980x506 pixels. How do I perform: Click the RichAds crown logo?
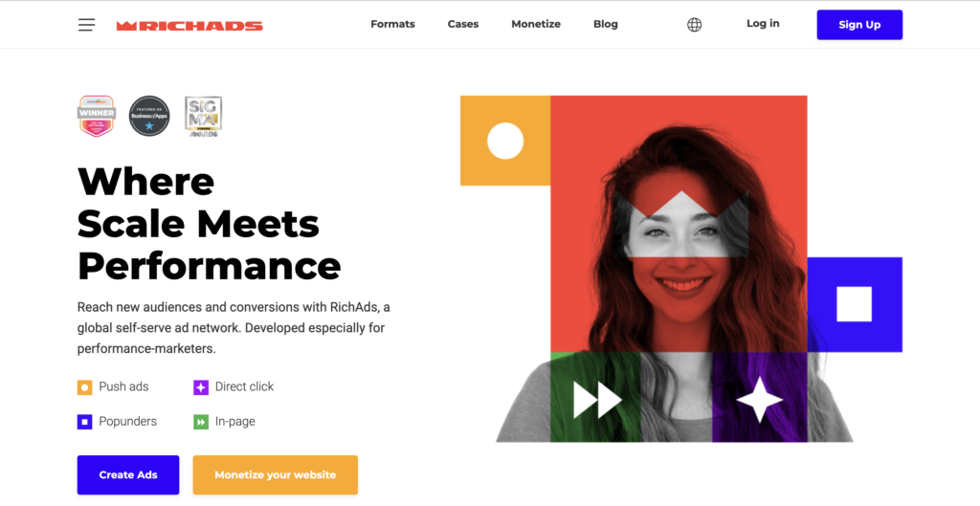(x=189, y=26)
